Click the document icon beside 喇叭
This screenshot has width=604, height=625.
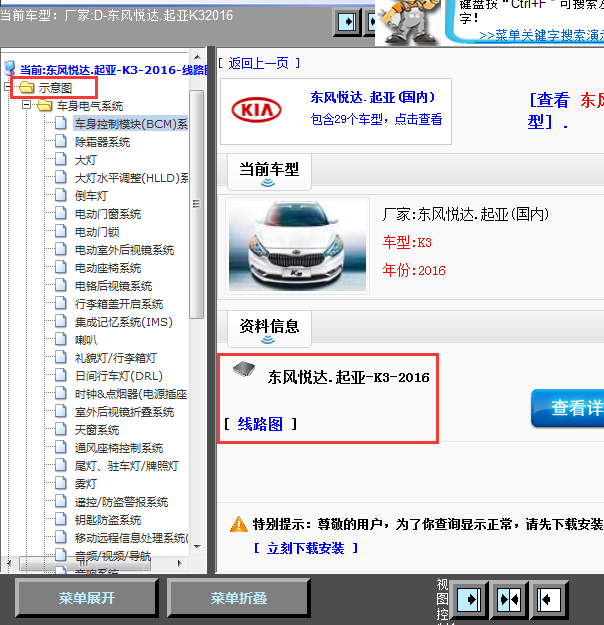[61, 339]
